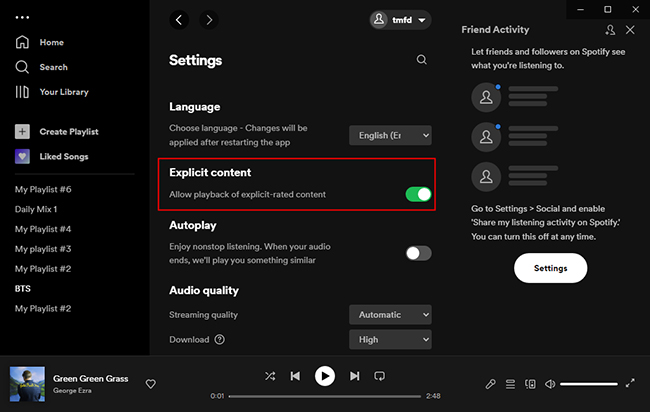
Task: Click third friend placeholder avatar
Action: click(x=486, y=177)
